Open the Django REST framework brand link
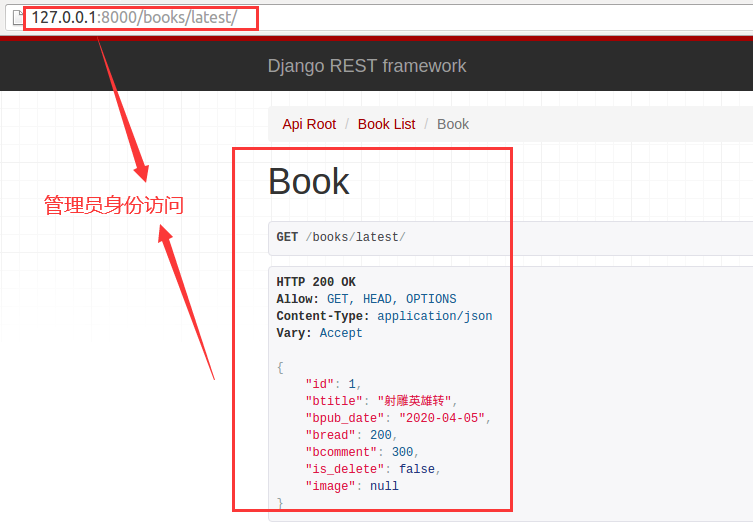 [367, 66]
